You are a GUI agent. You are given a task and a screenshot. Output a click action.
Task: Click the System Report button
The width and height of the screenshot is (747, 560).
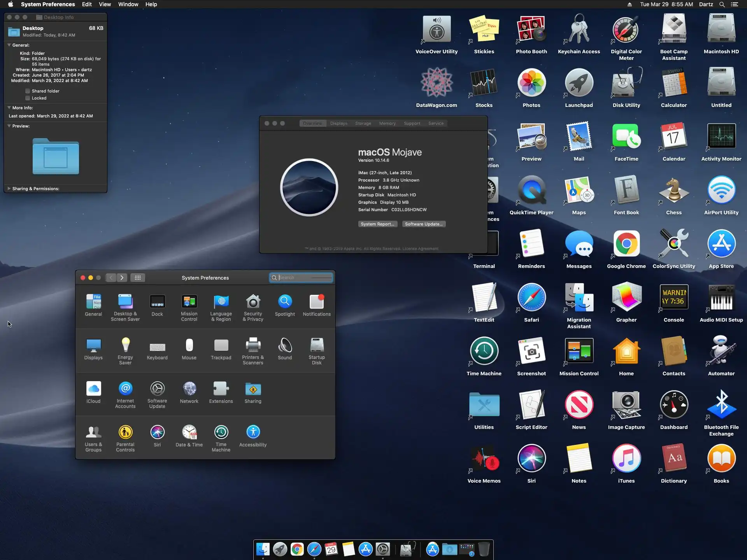tap(377, 224)
